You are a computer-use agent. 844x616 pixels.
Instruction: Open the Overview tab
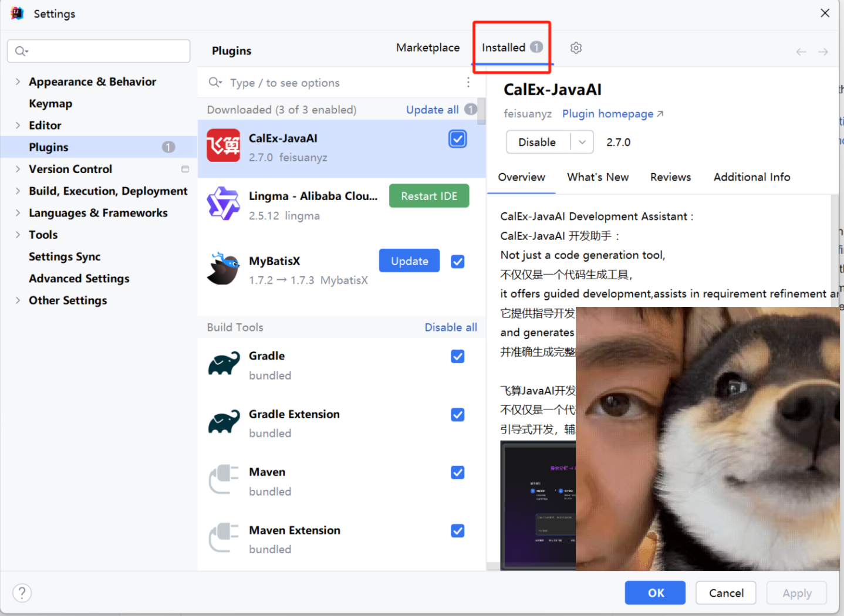(521, 177)
